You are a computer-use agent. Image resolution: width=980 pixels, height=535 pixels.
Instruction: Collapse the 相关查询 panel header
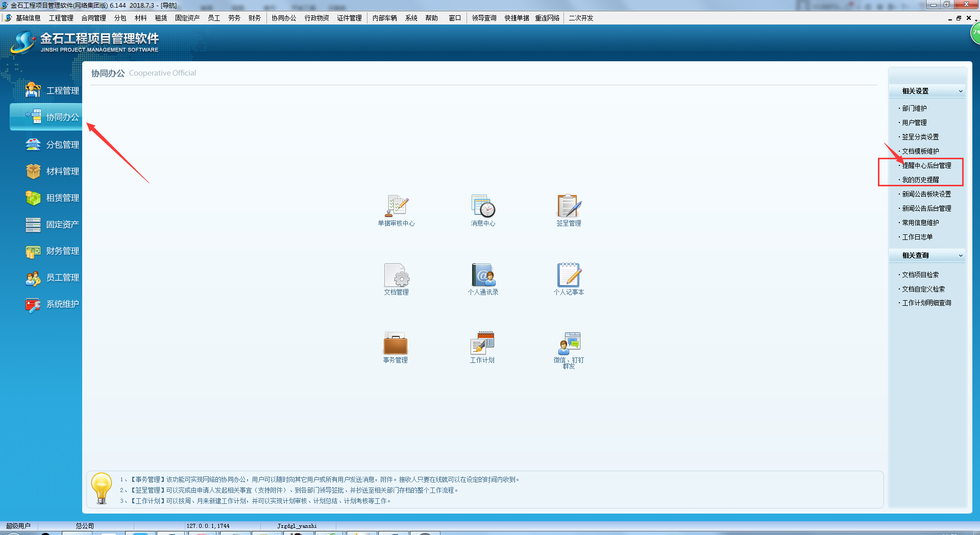click(927, 255)
